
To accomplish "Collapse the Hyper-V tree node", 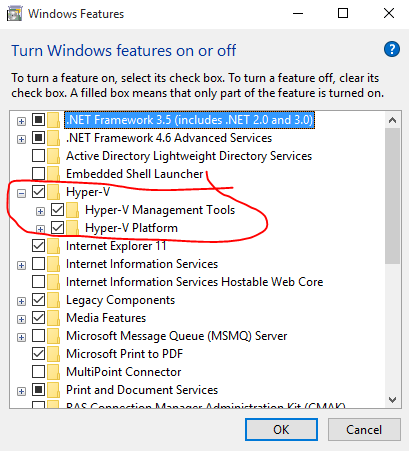I will point(21,193).
